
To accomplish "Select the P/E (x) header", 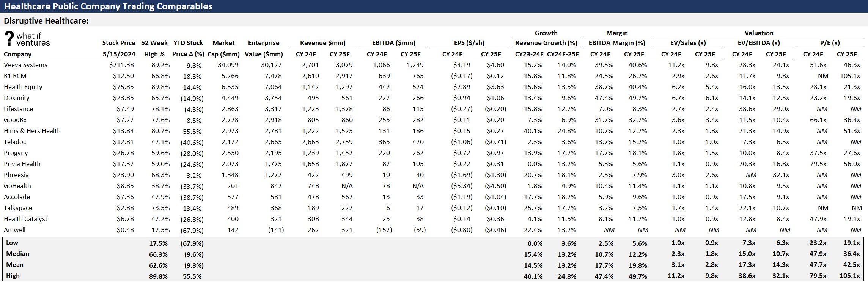I will coord(830,43).
